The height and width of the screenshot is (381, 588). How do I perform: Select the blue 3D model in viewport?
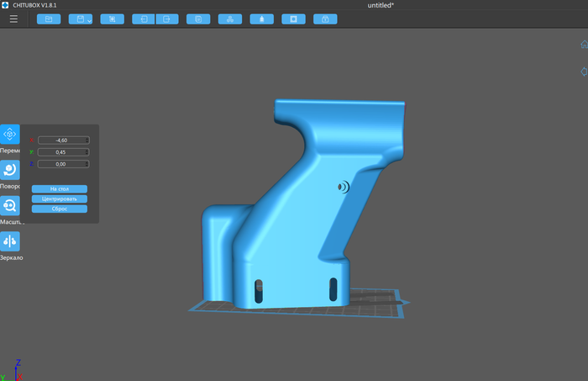pos(297,210)
